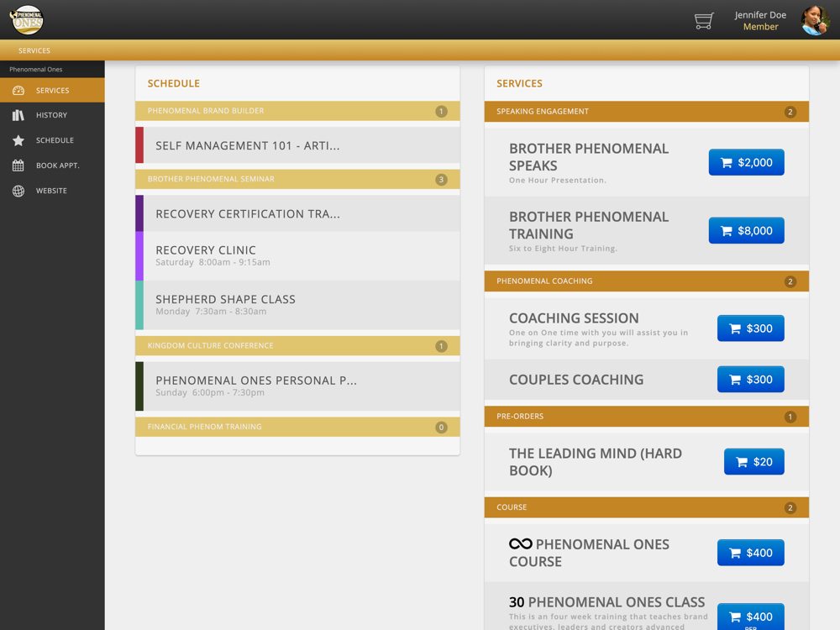Add The Leading Mind book for $20
Viewport: 840px width, 630px height.
(753, 462)
